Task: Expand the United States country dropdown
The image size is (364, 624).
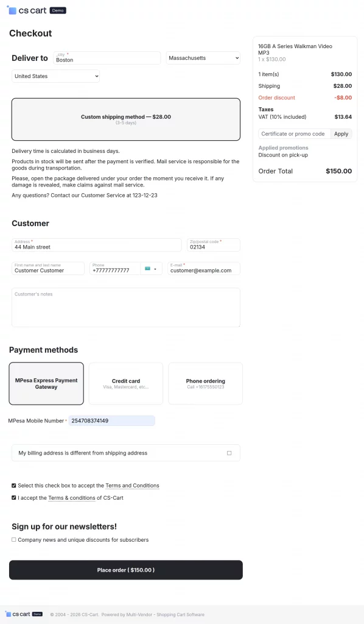Action: (55, 76)
